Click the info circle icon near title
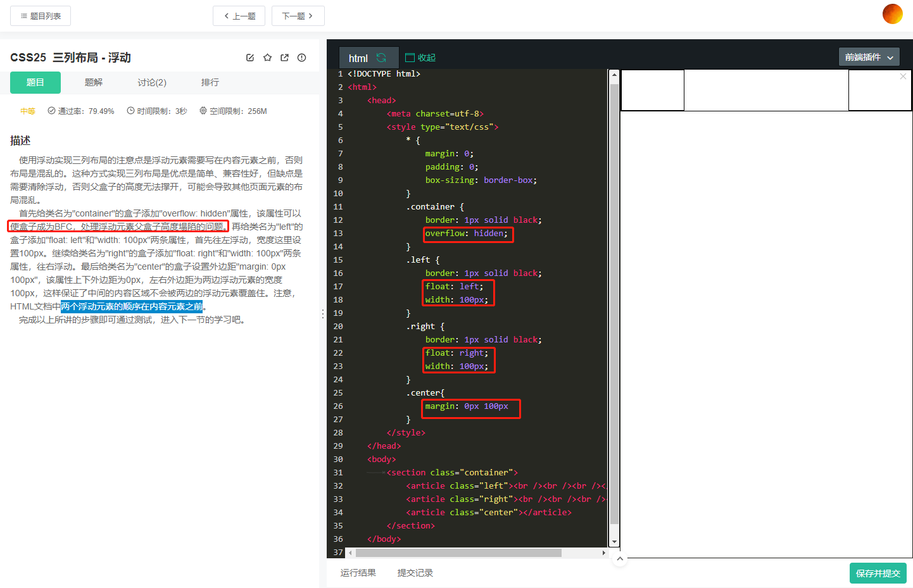 pos(302,58)
